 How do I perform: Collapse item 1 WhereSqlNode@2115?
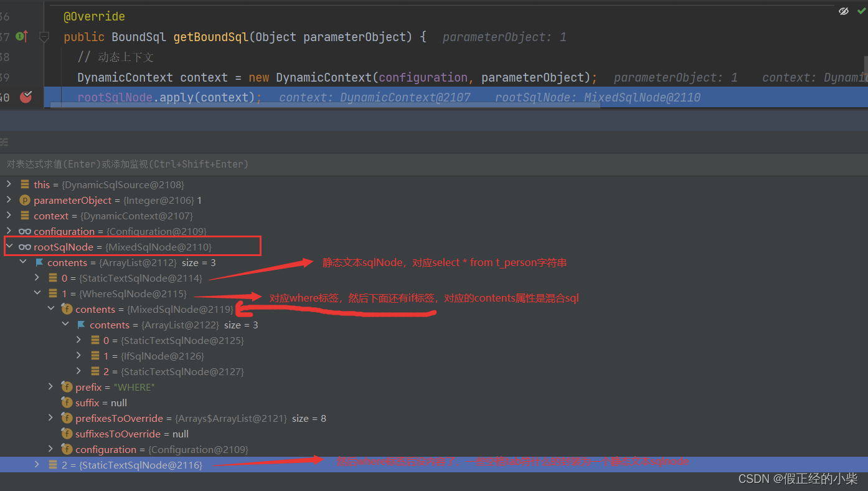click(x=37, y=293)
